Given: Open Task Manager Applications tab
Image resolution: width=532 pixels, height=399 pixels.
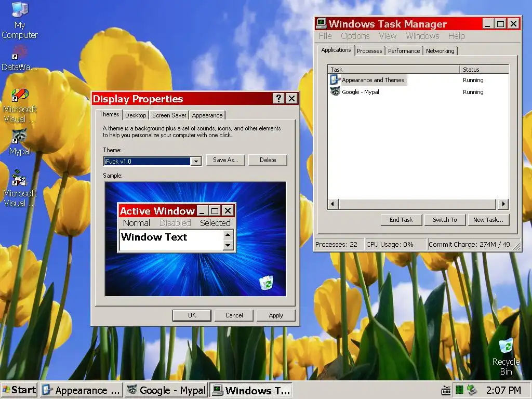Looking at the screenshot, I should click(x=336, y=50).
